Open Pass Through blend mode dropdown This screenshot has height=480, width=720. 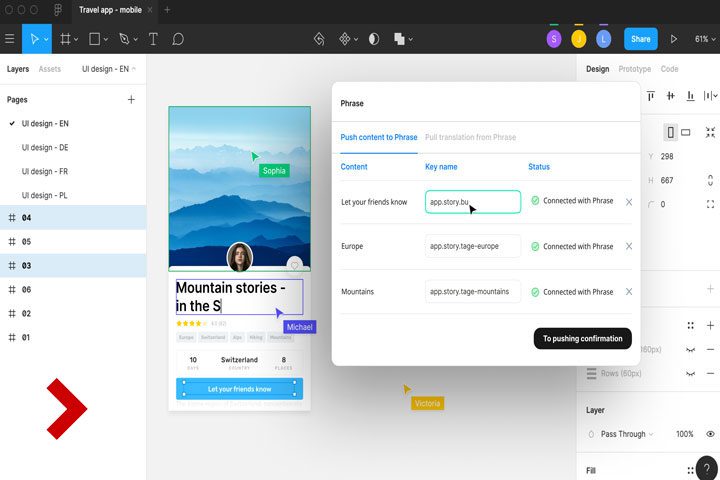[x=627, y=434]
